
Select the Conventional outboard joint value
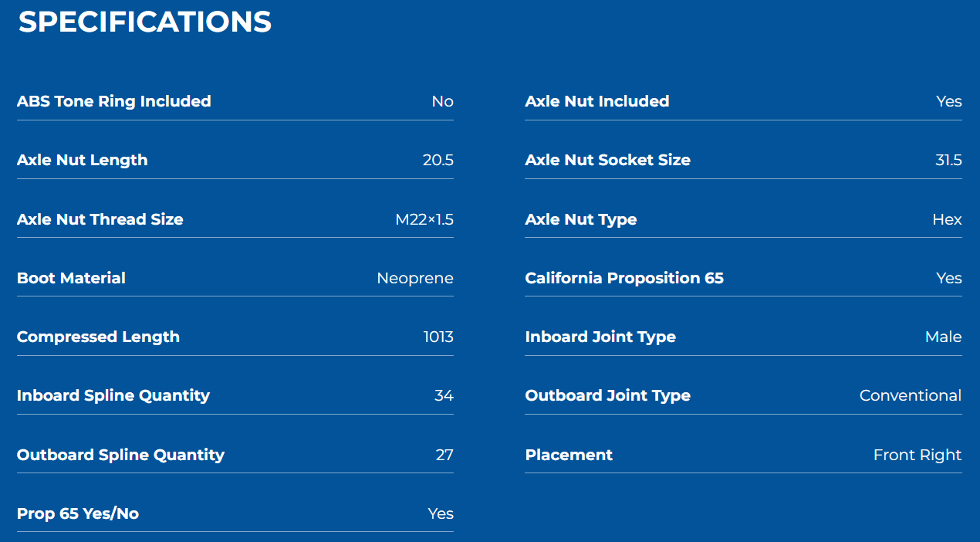[x=910, y=396]
